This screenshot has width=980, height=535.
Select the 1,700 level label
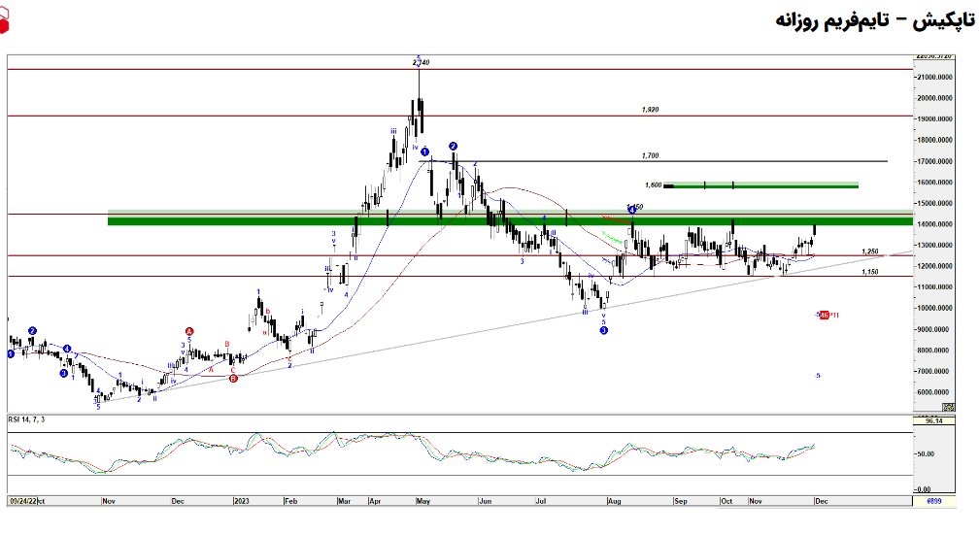[651, 155]
